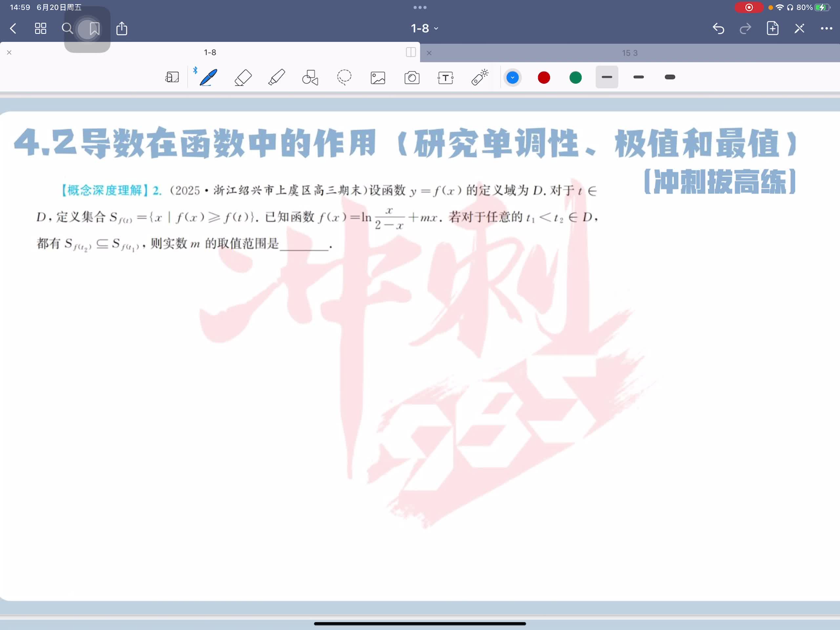Toggle read-only mode via pencil-slash icon
The height and width of the screenshot is (630, 840).
(799, 29)
